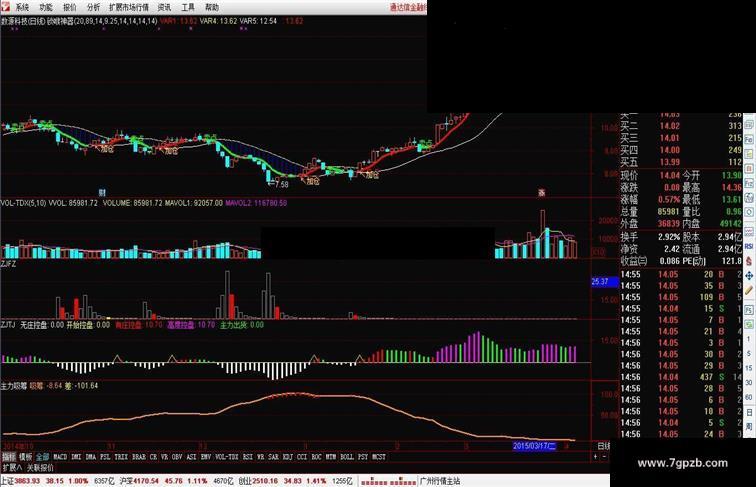Switch to 30-minute period in sidebar
This screenshot has height=487, width=756.
pos(749,383)
